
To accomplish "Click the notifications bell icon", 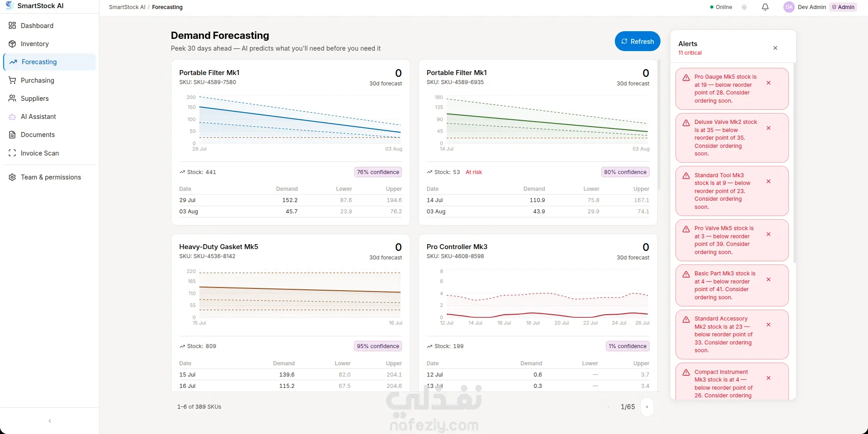I will coord(765,7).
